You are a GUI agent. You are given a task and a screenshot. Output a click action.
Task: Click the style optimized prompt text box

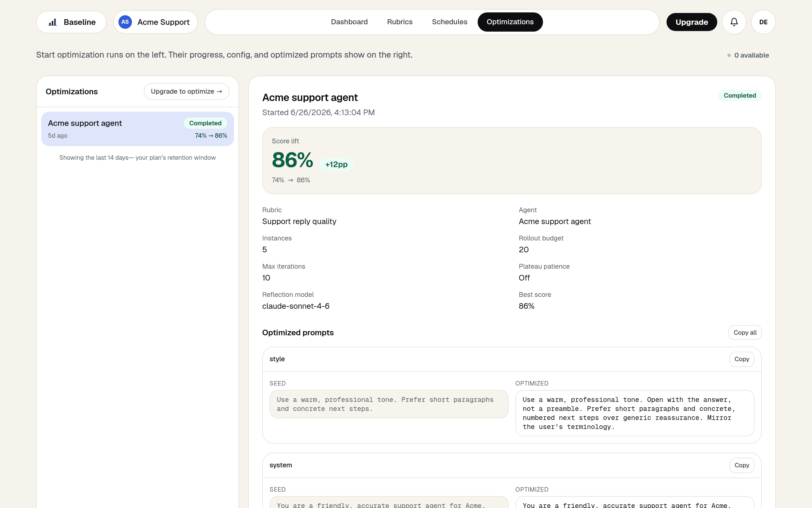point(634,413)
